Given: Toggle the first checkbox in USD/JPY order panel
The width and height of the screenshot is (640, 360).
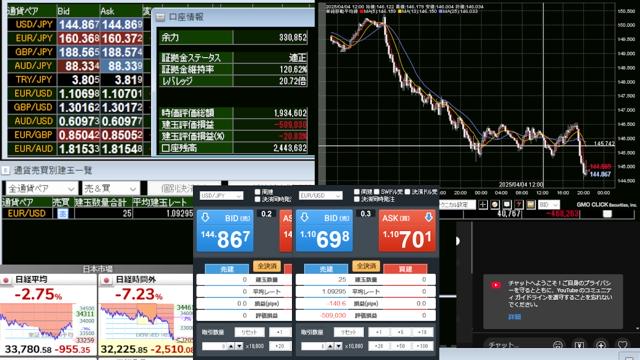Looking at the screenshot, I should 257,192.
